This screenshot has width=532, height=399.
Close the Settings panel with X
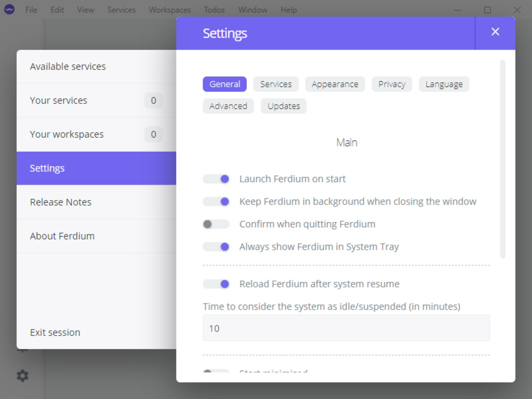495,32
